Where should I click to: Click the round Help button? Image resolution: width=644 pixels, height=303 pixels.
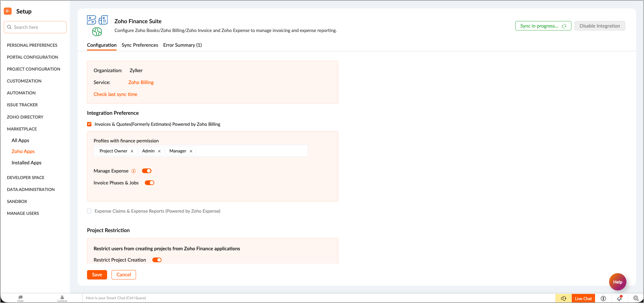618,282
